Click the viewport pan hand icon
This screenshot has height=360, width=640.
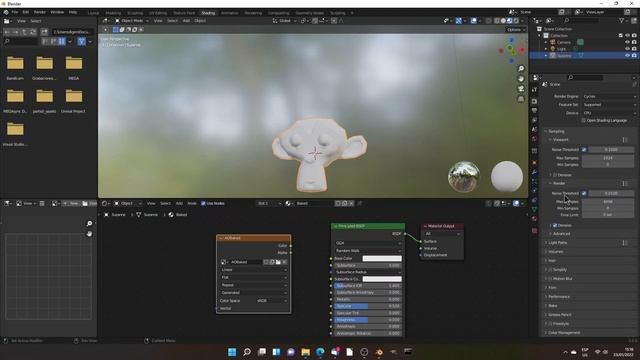pos(521,79)
